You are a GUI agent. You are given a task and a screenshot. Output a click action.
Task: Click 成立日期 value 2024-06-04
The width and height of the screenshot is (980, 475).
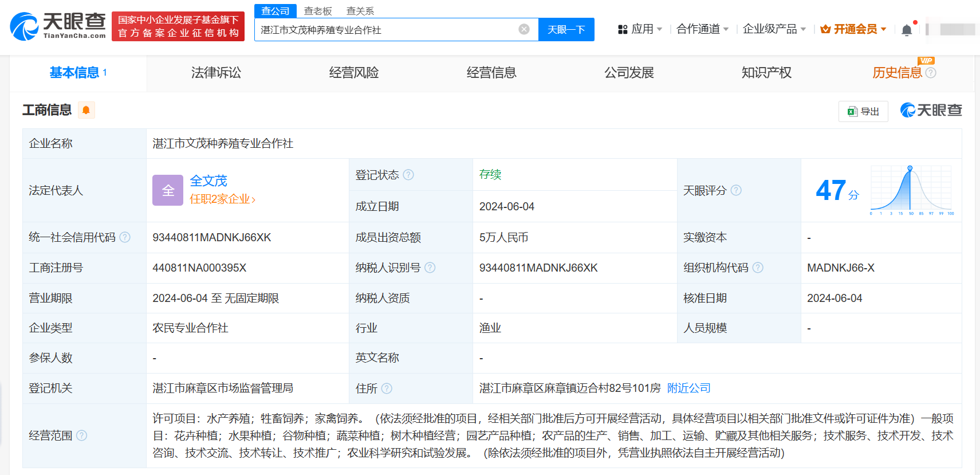pyautogui.click(x=507, y=206)
